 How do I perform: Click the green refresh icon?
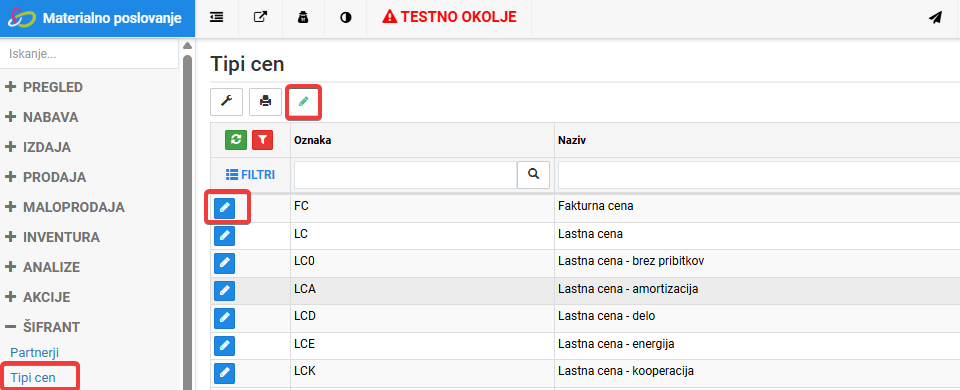236,140
